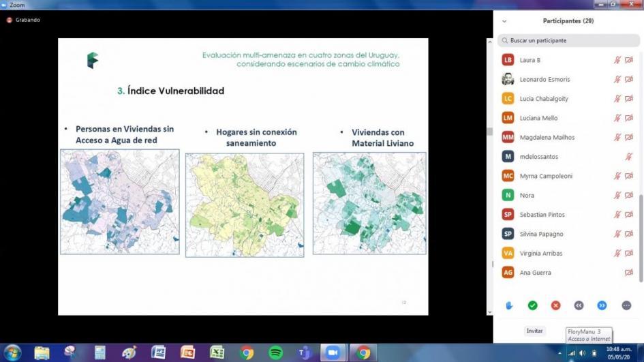
Task: Click the AG avatar for Ana Guerra
Action: coord(508,273)
